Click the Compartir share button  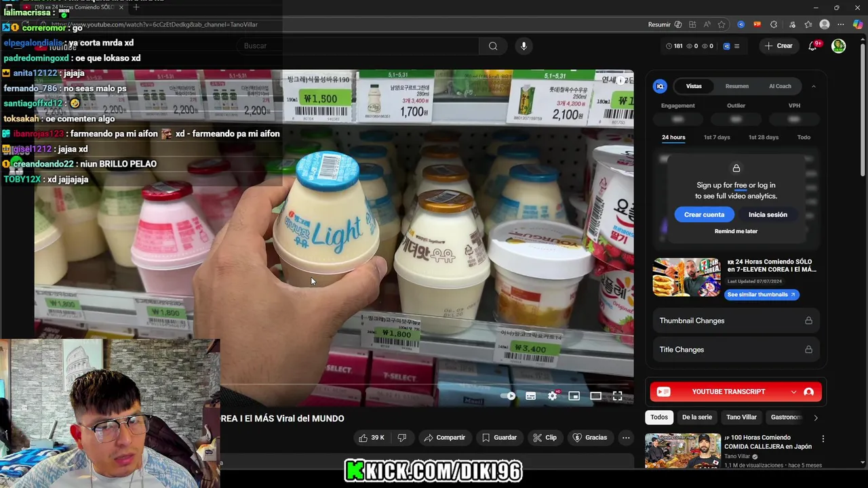pos(445,438)
